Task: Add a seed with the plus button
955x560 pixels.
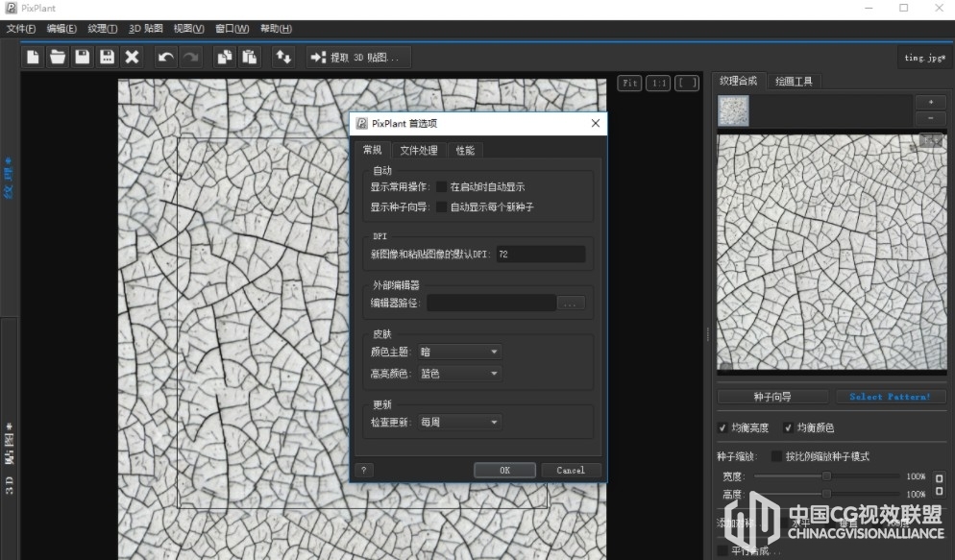Action: coord(931,102)
